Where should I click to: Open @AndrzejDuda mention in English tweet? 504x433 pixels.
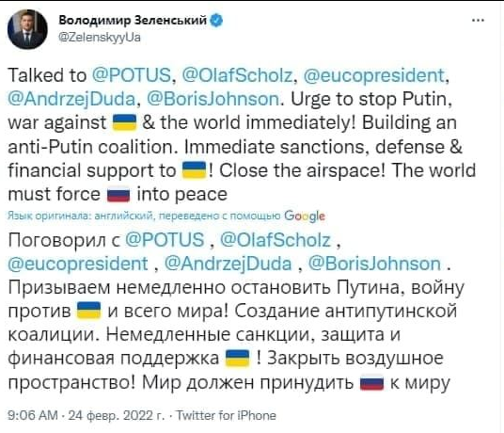(x=71, y=100)
